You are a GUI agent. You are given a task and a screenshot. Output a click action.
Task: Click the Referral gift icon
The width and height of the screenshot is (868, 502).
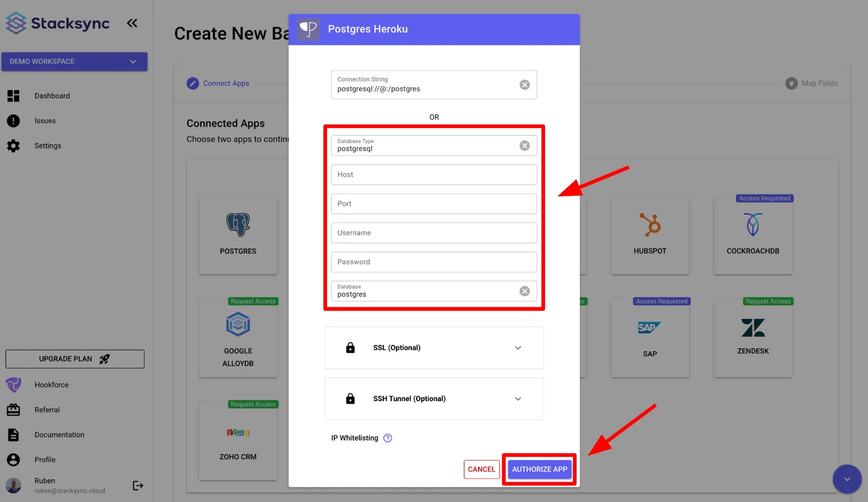(14, 410)
